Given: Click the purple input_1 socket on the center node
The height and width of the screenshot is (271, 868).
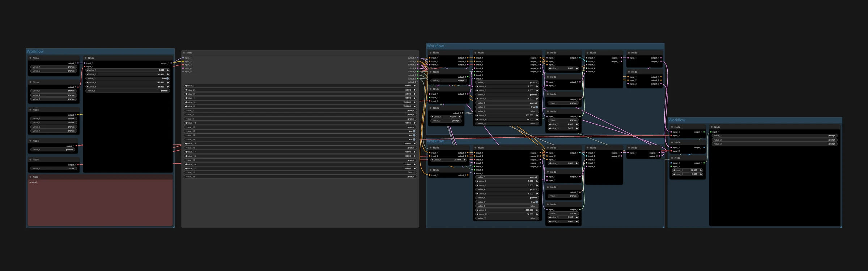Looking at the screenshot, I should [x=183, y=58].
